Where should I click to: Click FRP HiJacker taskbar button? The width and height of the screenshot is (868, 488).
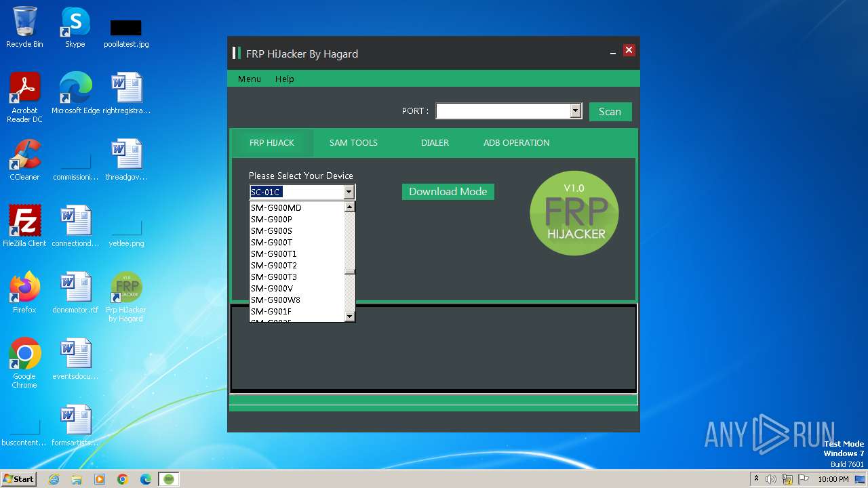click(169, 479)
